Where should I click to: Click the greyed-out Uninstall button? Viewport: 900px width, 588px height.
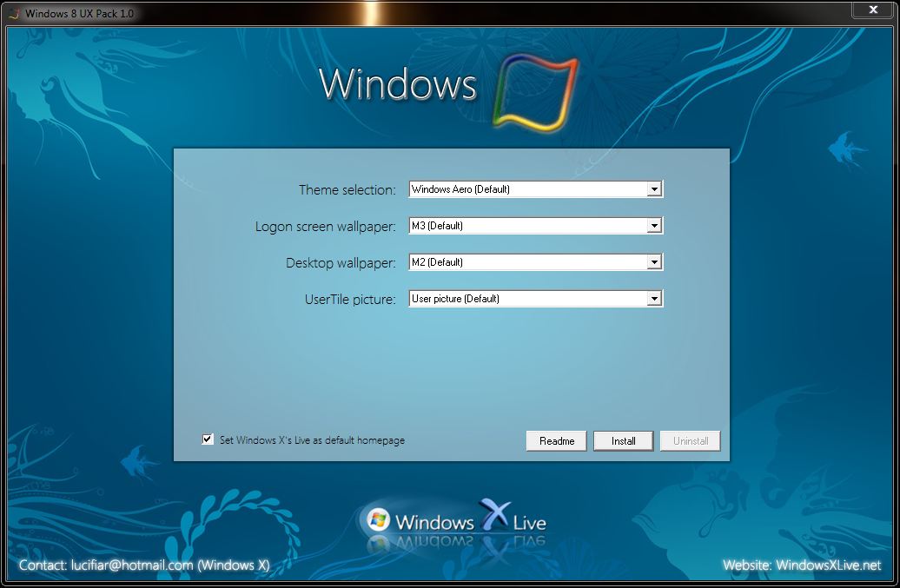tap(690, 440)
